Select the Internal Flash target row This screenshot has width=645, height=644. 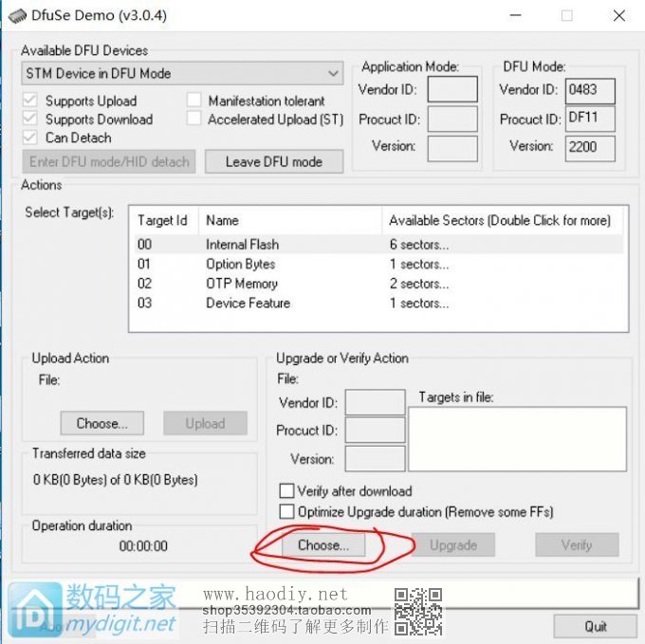pos(242,245)
